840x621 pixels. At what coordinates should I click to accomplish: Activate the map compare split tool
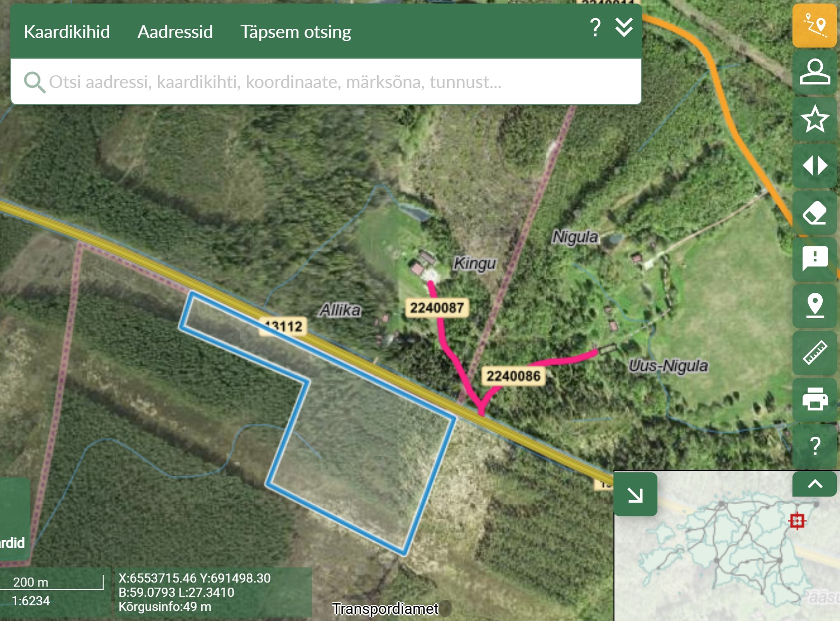[x=814, y=165]
